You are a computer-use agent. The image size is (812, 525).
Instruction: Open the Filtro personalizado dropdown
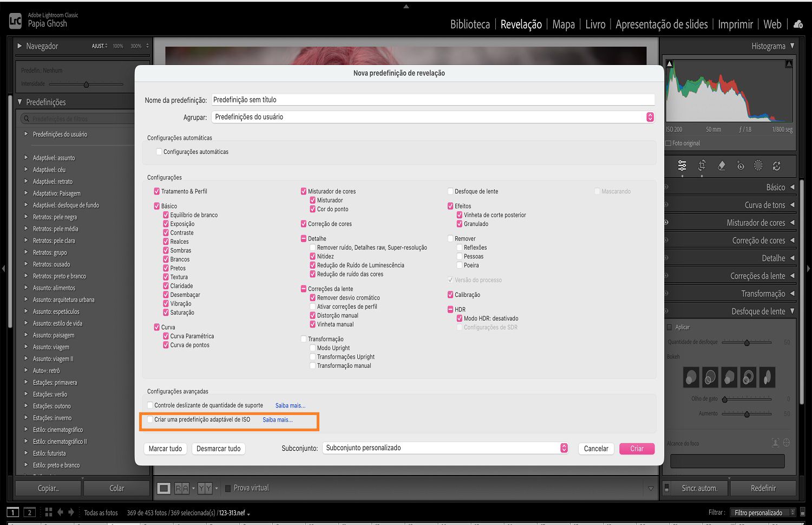pos(763,513)
